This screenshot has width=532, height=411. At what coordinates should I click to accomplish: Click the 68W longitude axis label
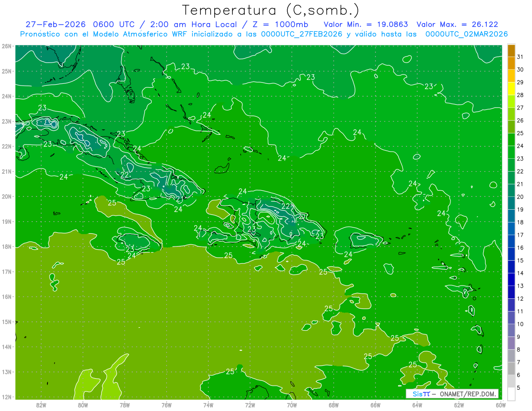click(x=333, y=405)
